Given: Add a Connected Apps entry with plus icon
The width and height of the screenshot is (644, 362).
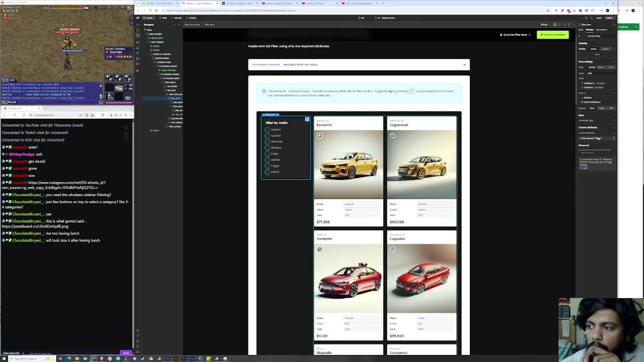Looking at the screenshot, I should pyautogui.click(x=614, y=120).
